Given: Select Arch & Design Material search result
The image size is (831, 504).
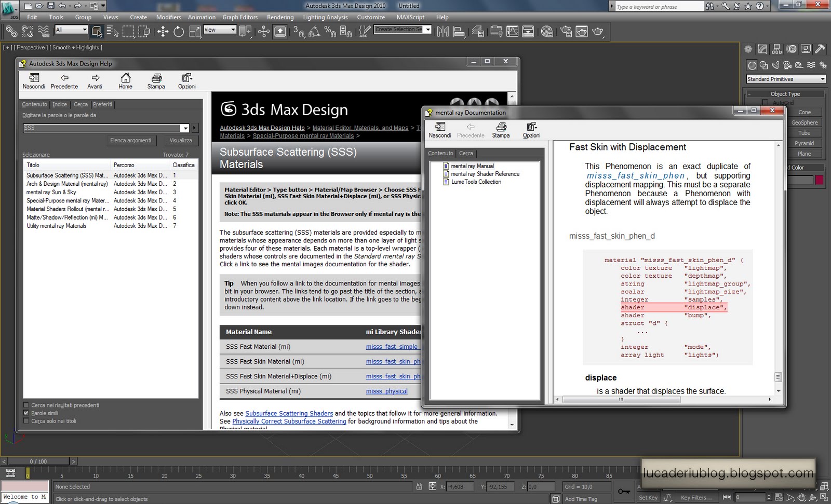Looking at the screenshot, I should click(67, 184).
